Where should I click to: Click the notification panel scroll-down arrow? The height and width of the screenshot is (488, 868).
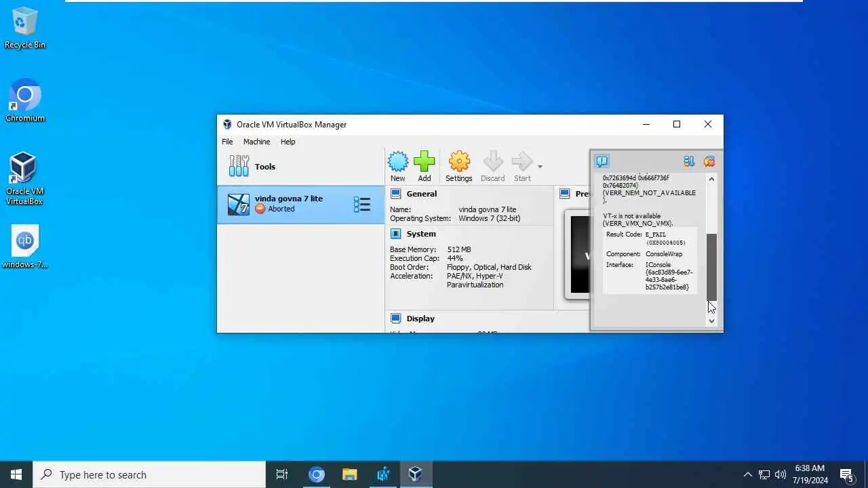[x=711, y=321]
